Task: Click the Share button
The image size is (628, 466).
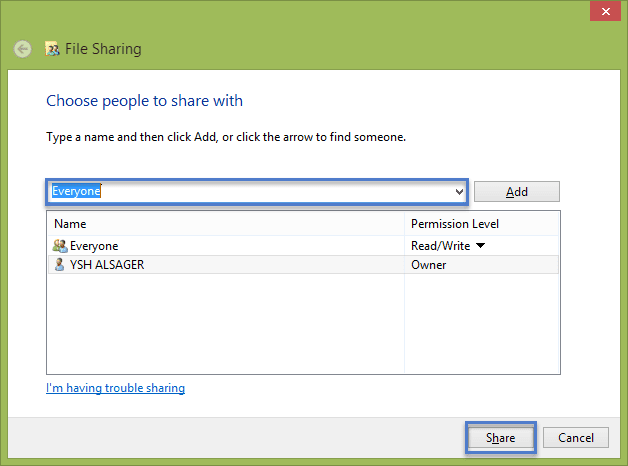Action: (501, 438)
